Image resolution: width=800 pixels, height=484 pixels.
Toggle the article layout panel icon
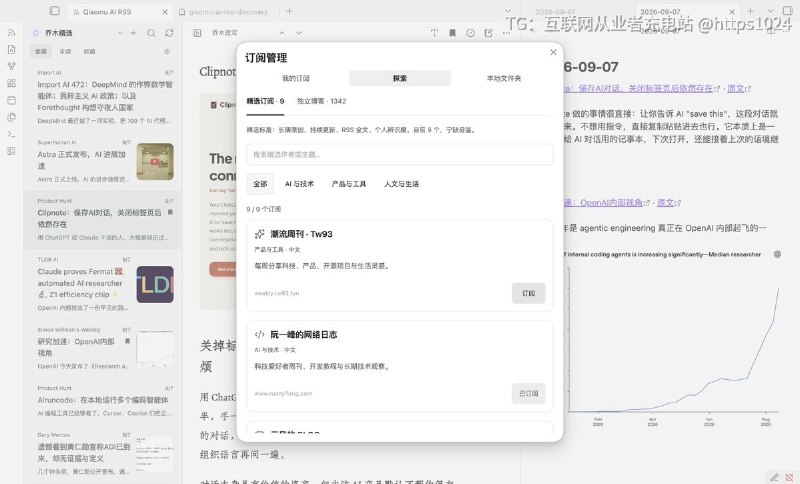point(197,33)
